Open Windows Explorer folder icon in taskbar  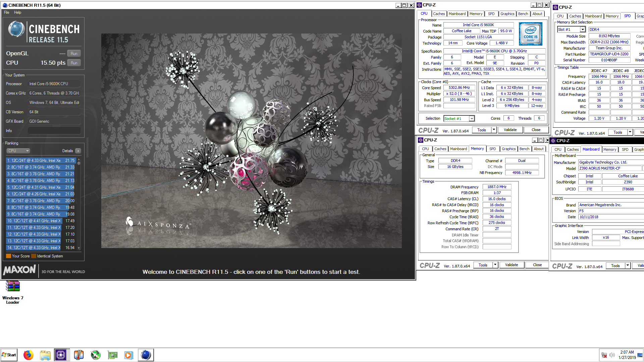pyautogui.click(x=45, y=355)
